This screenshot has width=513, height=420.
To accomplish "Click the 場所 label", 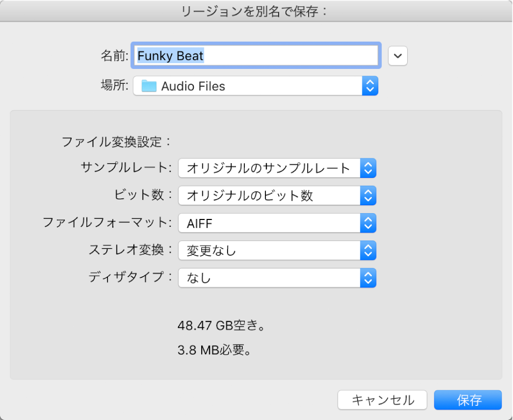I will click(x=114, y=85).
